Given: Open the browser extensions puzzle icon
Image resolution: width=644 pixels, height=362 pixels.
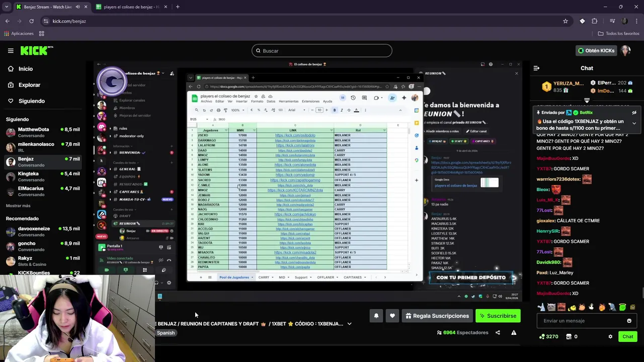Looking at the screenshot, I should click(595, 21).
